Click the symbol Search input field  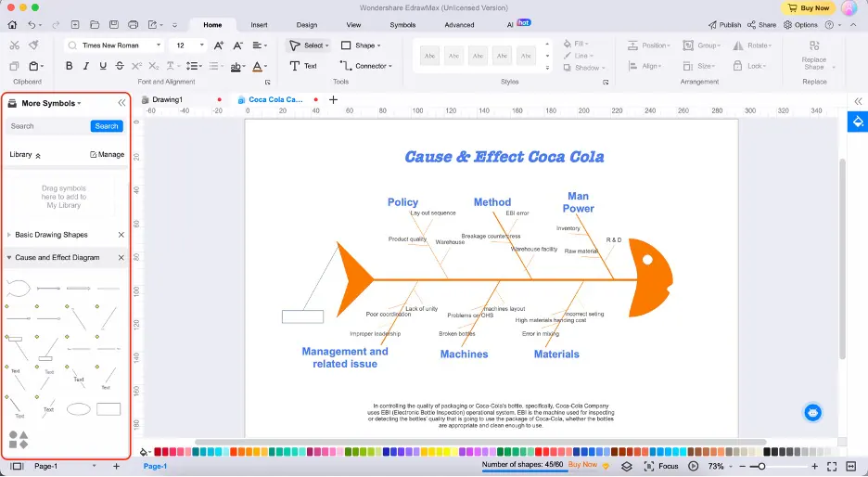[48, 126]
